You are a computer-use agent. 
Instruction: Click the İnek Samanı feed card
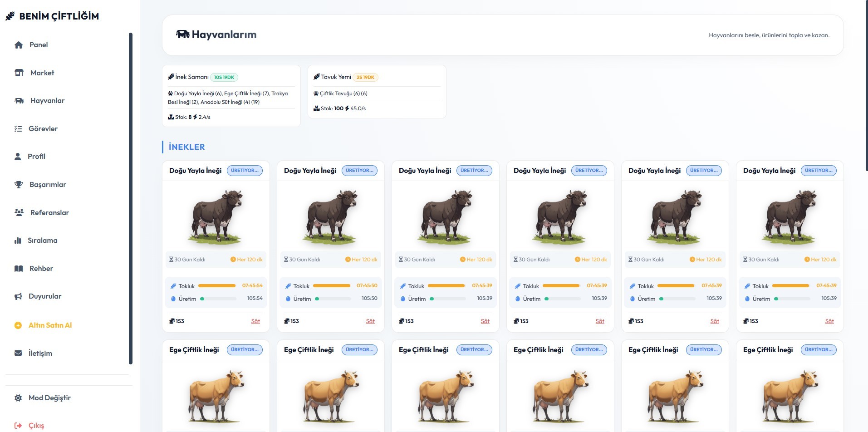coord(231,96)
